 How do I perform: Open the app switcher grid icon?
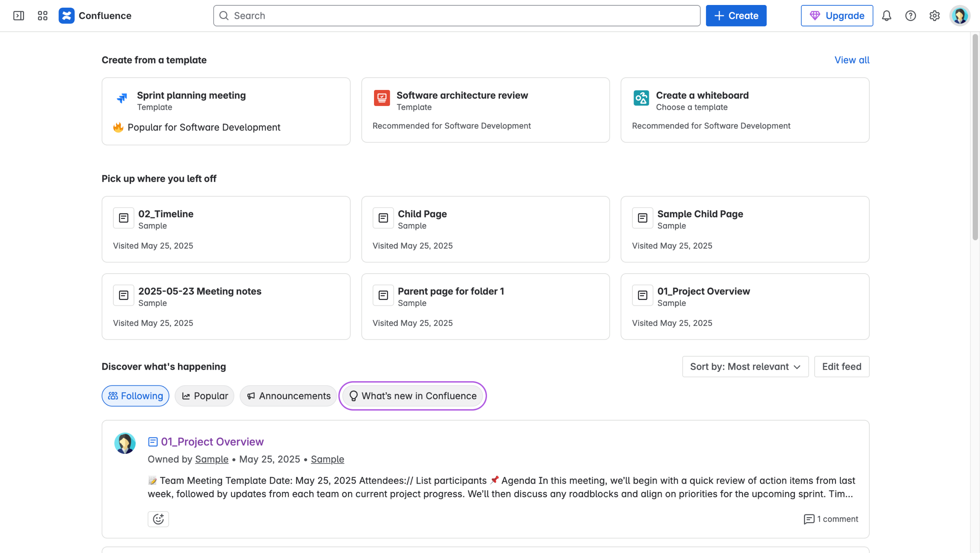click(x=42, y=16)
